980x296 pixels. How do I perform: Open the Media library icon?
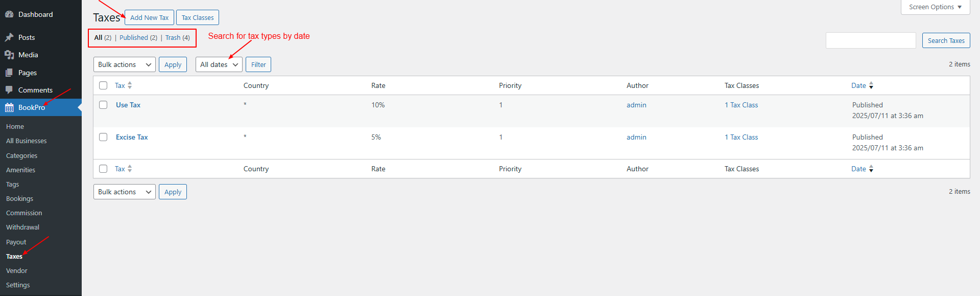point(9,55)
